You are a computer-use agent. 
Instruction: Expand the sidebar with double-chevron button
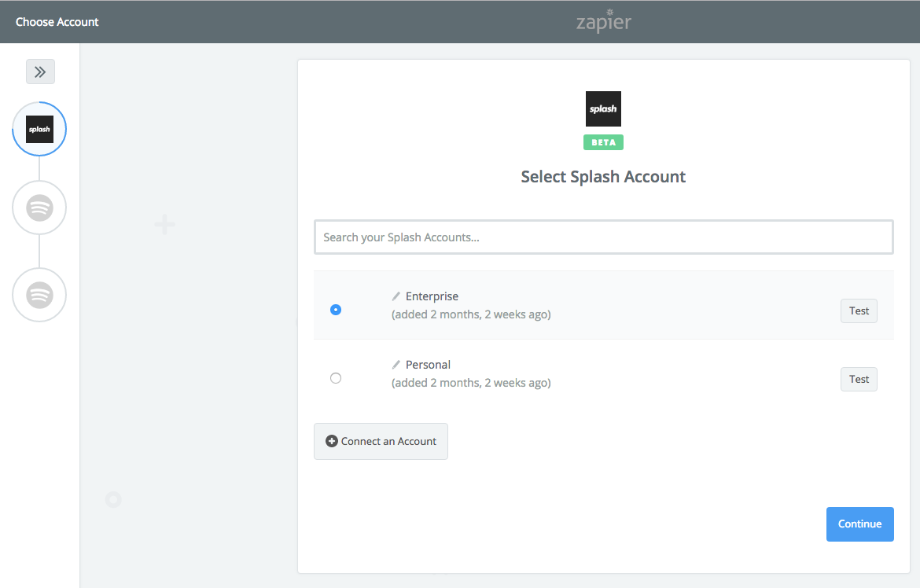[x=40, y=72]
